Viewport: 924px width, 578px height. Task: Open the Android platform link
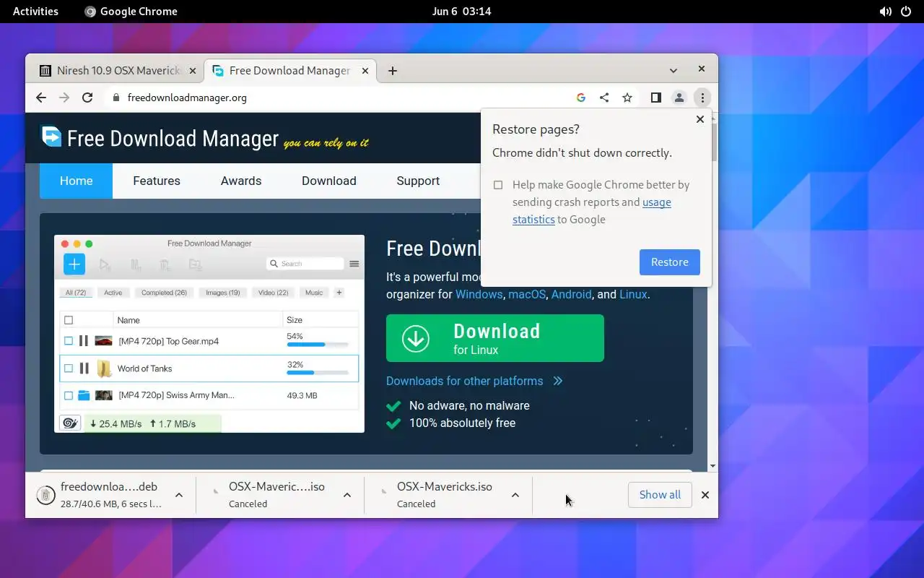click(571, 294)
